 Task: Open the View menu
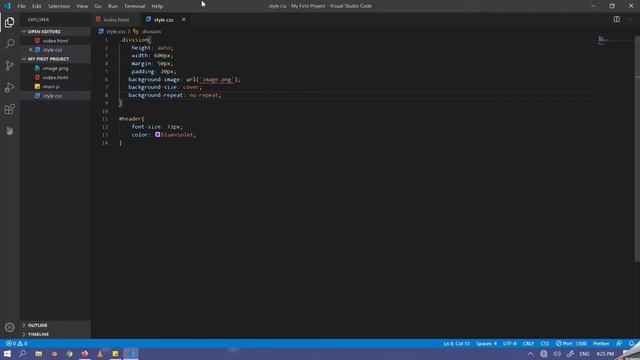(x=82, y=6)
